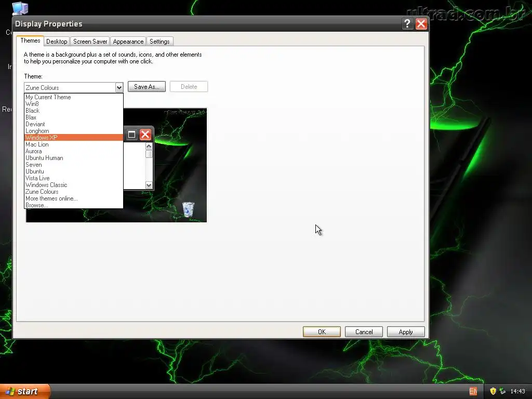Screen dimensions: 532x399
Task: Switch to the Desktop tab
Action: tap(57, 42)
